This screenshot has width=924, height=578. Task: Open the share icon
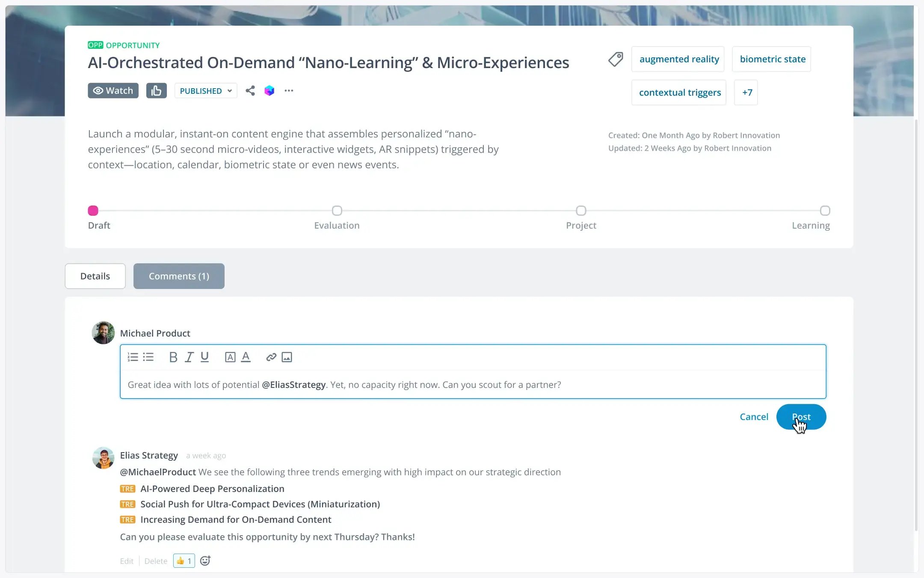pyautogui.click(x=250, y=91)
